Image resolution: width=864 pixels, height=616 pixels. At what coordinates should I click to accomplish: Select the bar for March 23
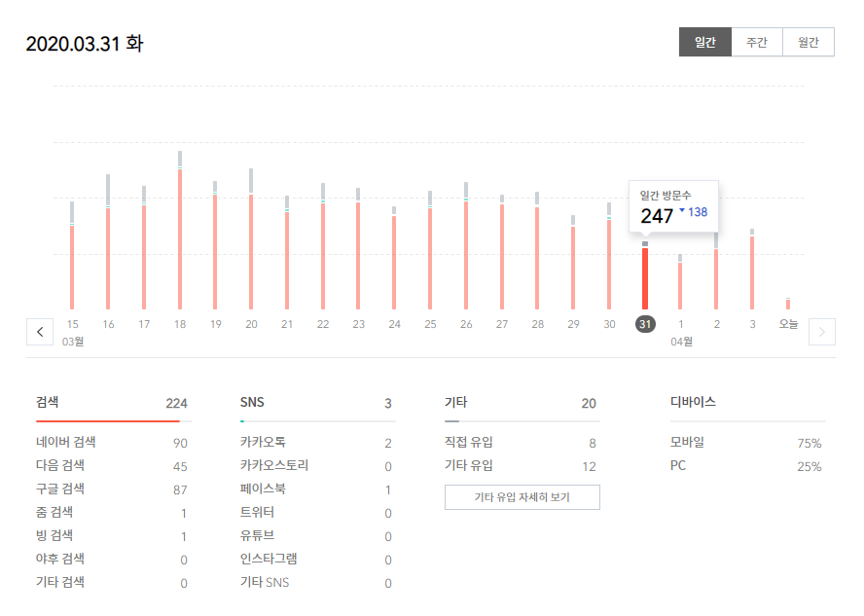click(358, 248)
